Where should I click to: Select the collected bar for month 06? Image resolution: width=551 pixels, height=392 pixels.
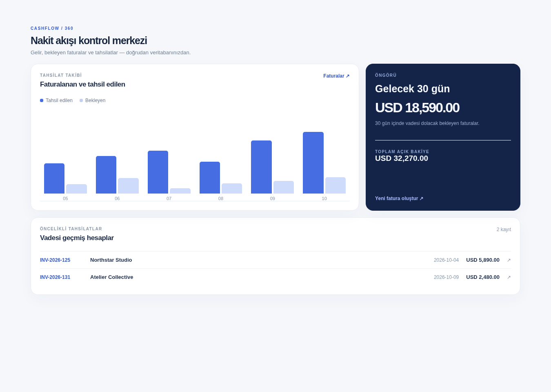tap(106, 175)
